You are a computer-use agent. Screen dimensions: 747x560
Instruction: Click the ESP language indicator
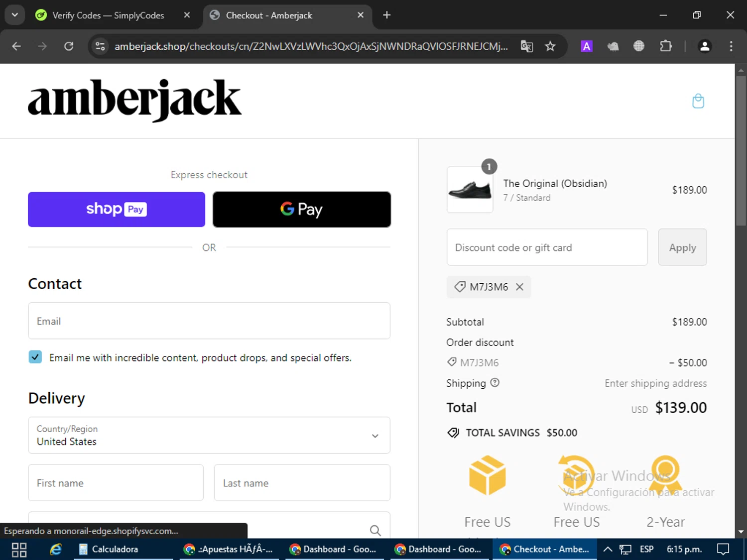646,550
